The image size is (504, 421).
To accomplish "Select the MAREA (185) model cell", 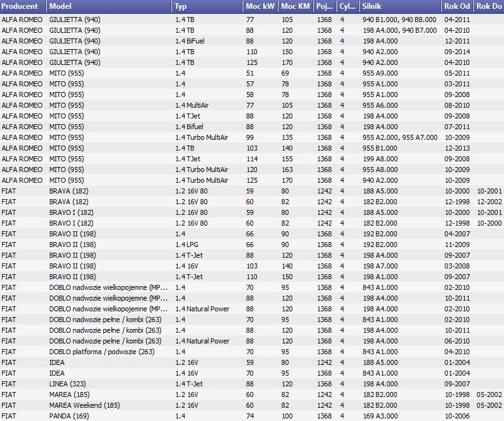I will tap(69, 395).
